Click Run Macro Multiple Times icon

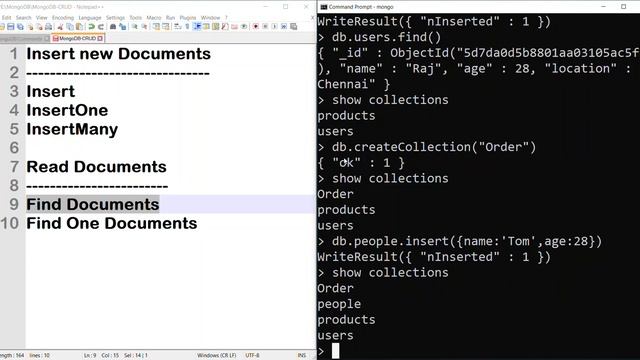(284, 27)
